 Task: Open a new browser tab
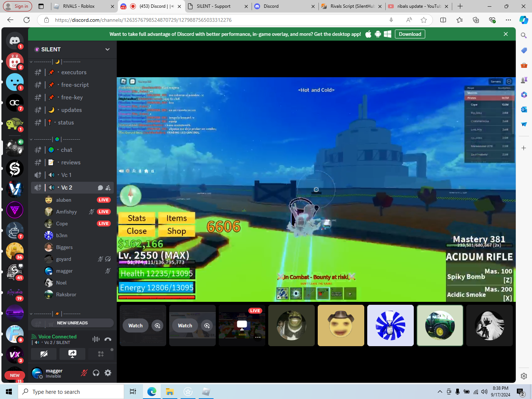(460, 6)
